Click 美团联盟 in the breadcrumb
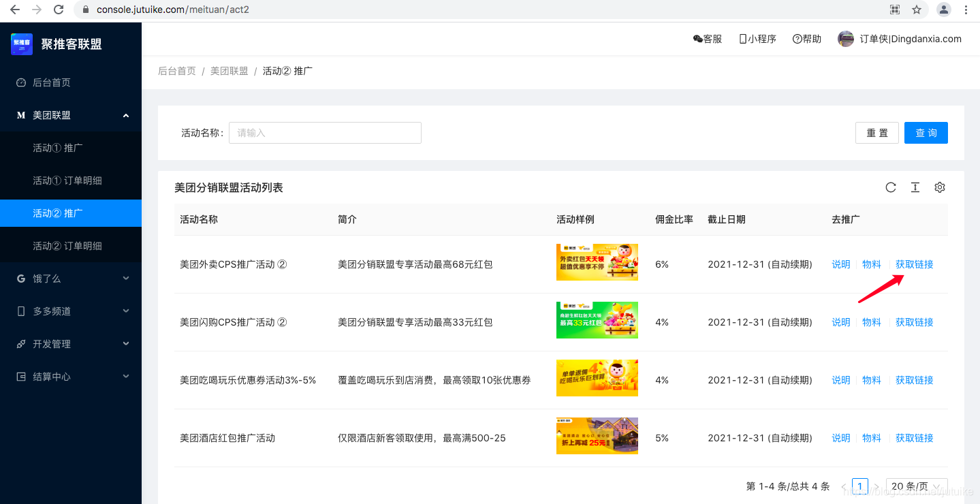Image resolution: width=980 pixels, height=504 pixels. (x=230, y=71)
